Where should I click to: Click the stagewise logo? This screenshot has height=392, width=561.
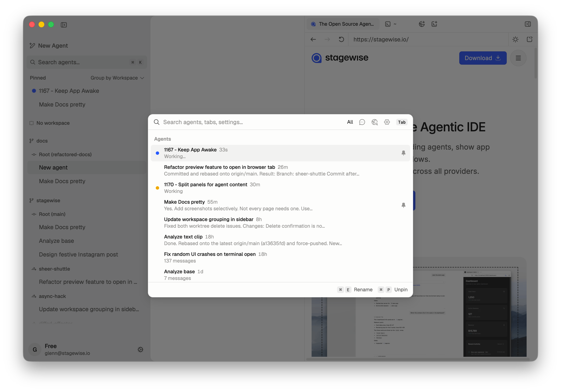coord(340,58)
